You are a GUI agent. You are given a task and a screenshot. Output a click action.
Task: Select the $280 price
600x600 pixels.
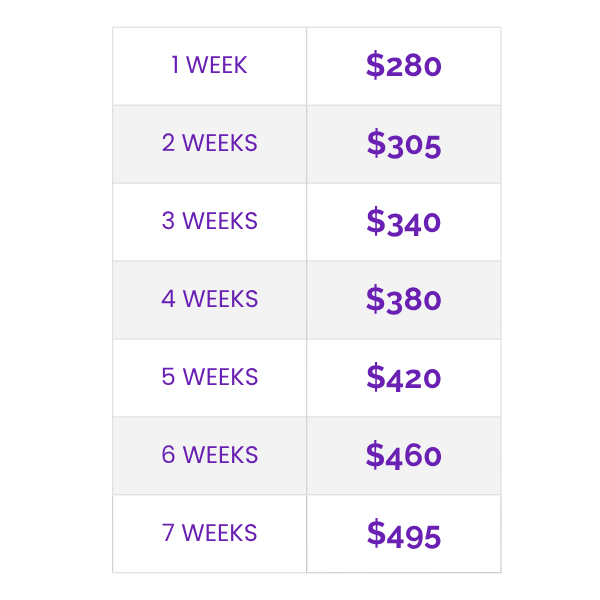[x=404, y=66]
